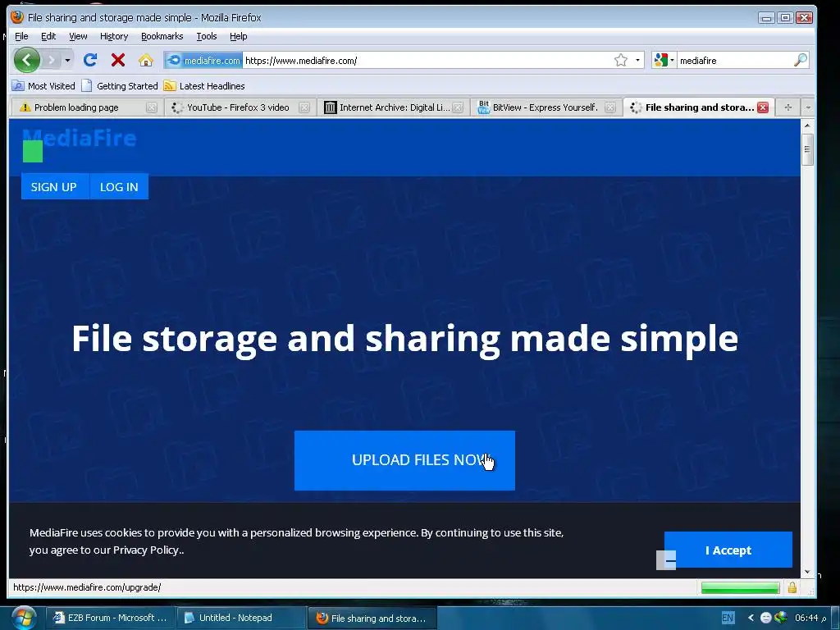Click the LOG IN button
Image resolution: width=840 pixels, height=630 pixels.
(x=119, y=186)
